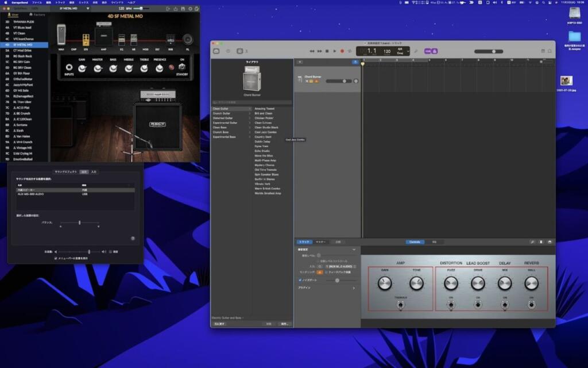The width and height of the screenshot is (588, 368).
Task: Flip the TREMOLO switch on amp panel
Action: click(400, 305)
